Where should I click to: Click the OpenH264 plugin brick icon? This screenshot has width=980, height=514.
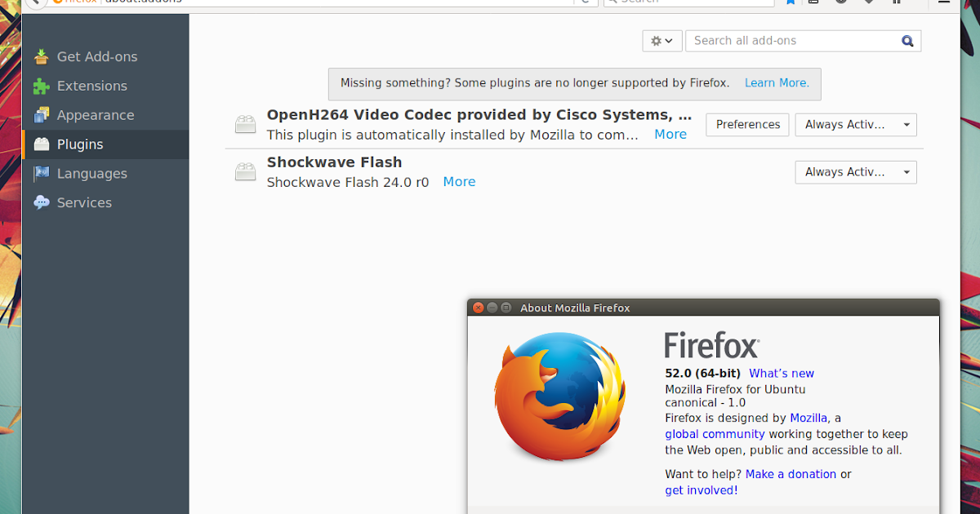click(246, 125)
